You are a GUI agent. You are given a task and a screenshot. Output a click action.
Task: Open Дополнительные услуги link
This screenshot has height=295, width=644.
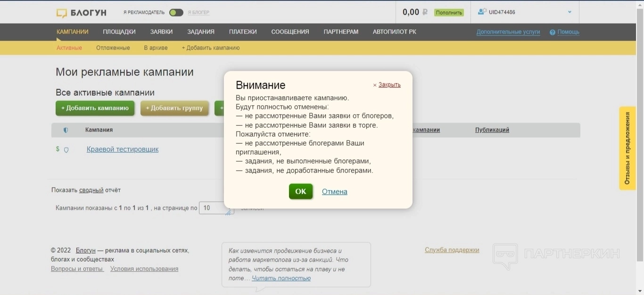pos(508,32)
